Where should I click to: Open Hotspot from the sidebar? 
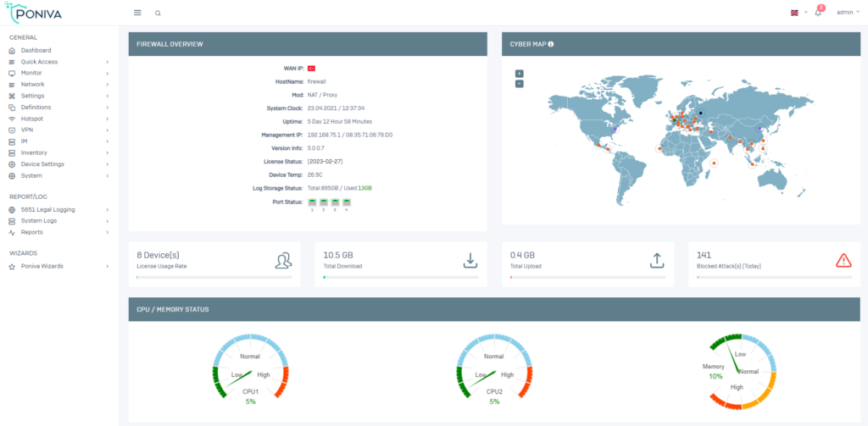[x=58, y=119]
